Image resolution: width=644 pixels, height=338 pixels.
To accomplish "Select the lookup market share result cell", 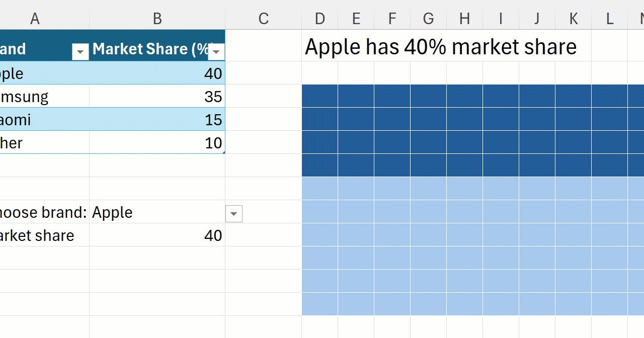I will pyautogui.click(x=157, y=235).
